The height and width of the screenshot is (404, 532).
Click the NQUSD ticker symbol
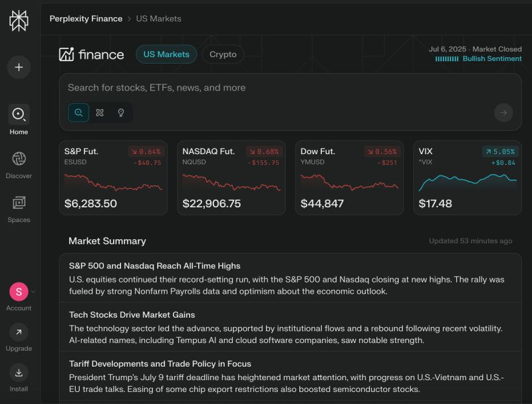194,162
